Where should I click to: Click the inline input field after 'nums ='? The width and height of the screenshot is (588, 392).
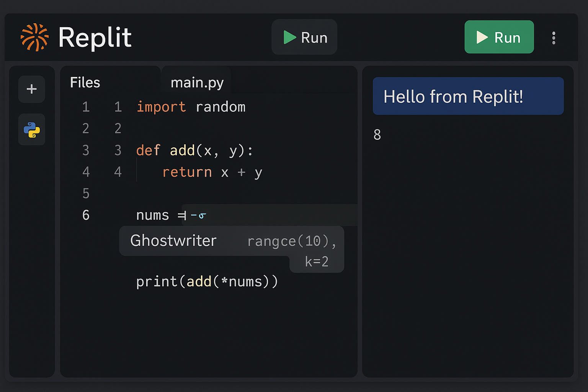(x=269, y=215)
